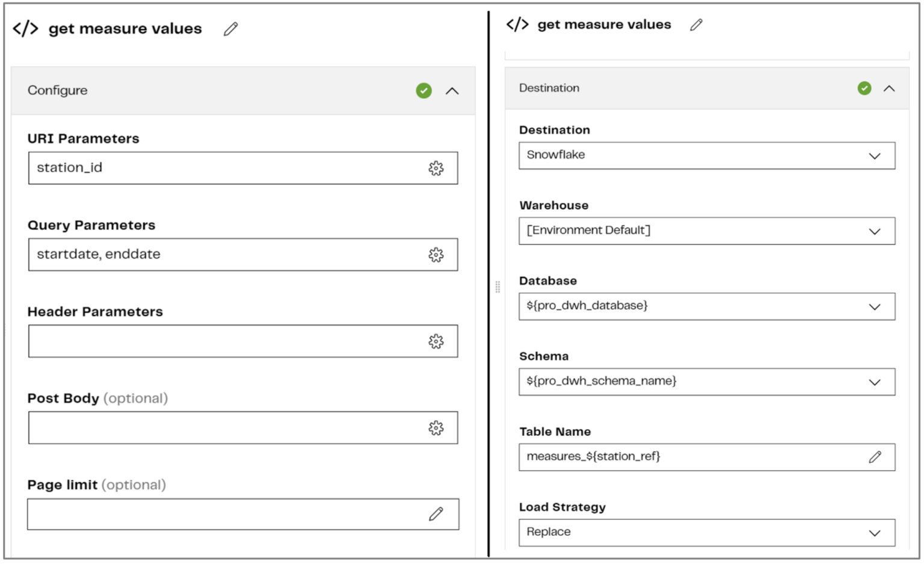Rename the component using the left pencil icon
Image resolution: width=924 pixels, height=564 pixels.
click(x=230, y=29)
